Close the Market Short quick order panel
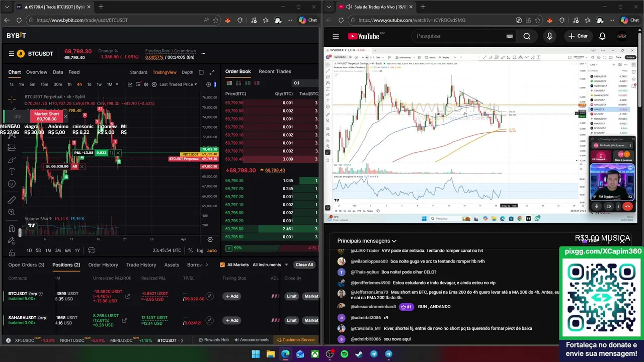The image size is (644, 362). 65,117
